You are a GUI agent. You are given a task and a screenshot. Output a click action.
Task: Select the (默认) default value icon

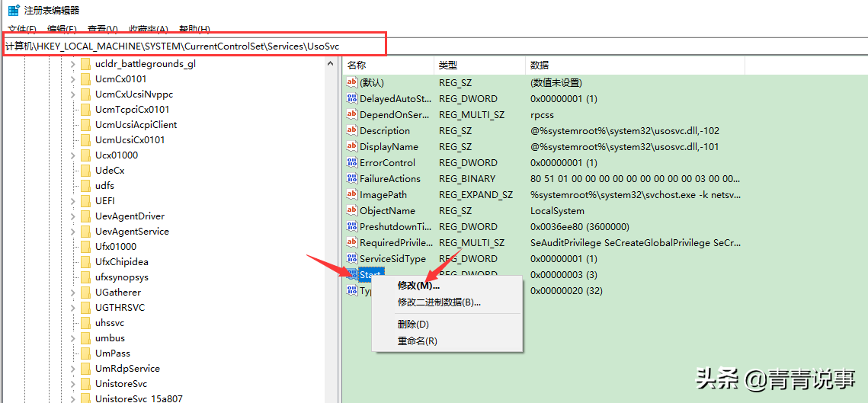click(351, 82)
